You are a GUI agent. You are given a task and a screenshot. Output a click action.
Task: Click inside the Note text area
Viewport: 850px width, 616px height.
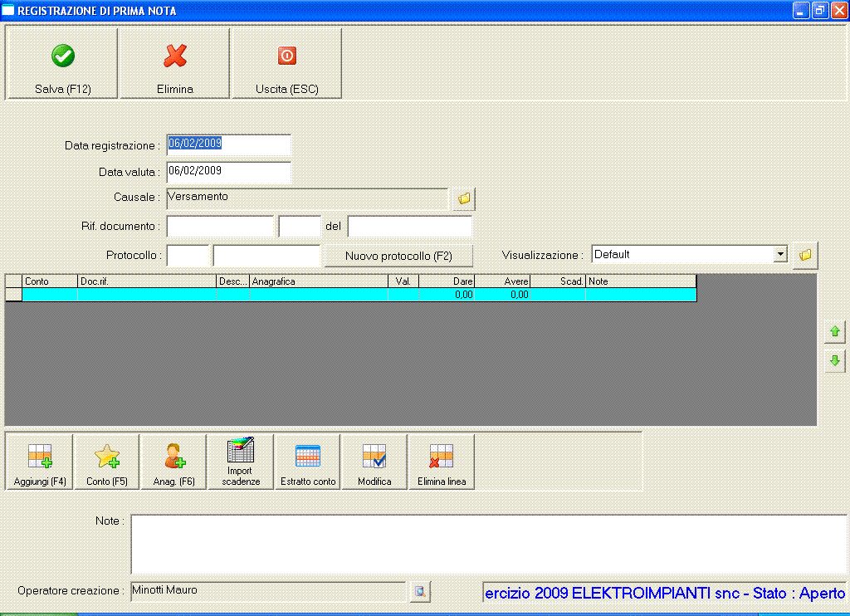(489, 544)
